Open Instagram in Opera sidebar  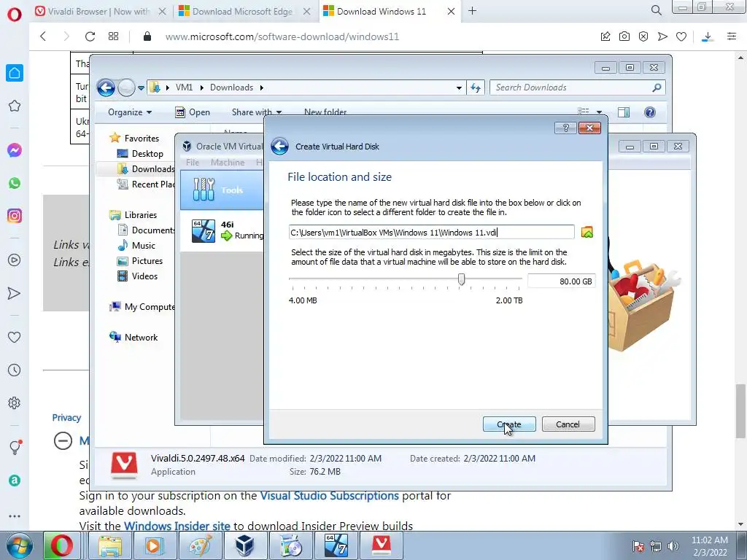point(15,216)
